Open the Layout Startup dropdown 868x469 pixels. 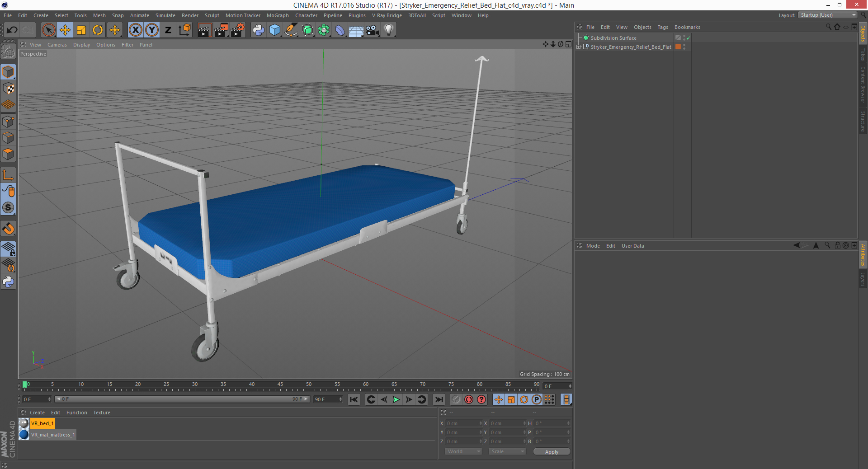pos(827,15)
